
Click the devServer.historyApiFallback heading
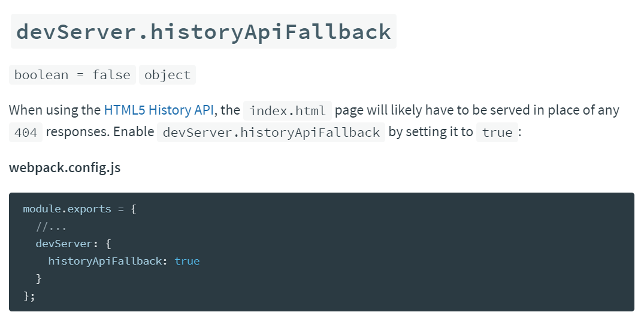point(204,31)
